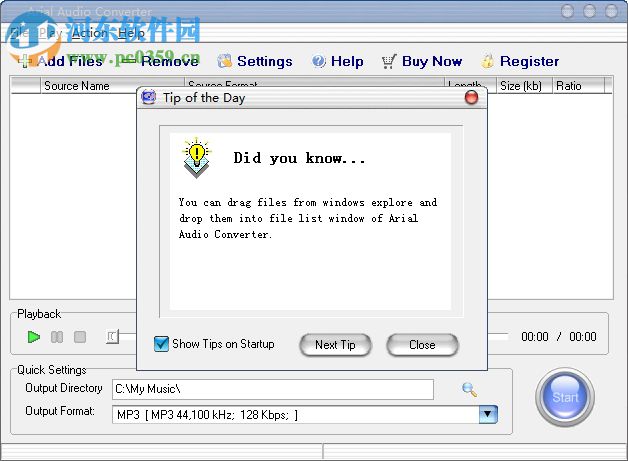The height and width of the screenshot is (461, 628).
Task: Open the Help toolbar button
Action: (338, 61)
